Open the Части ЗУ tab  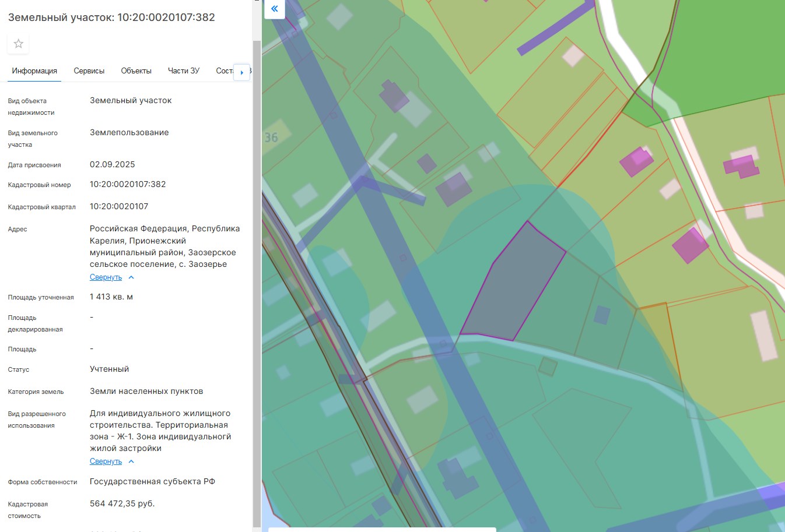click(184, 71)
